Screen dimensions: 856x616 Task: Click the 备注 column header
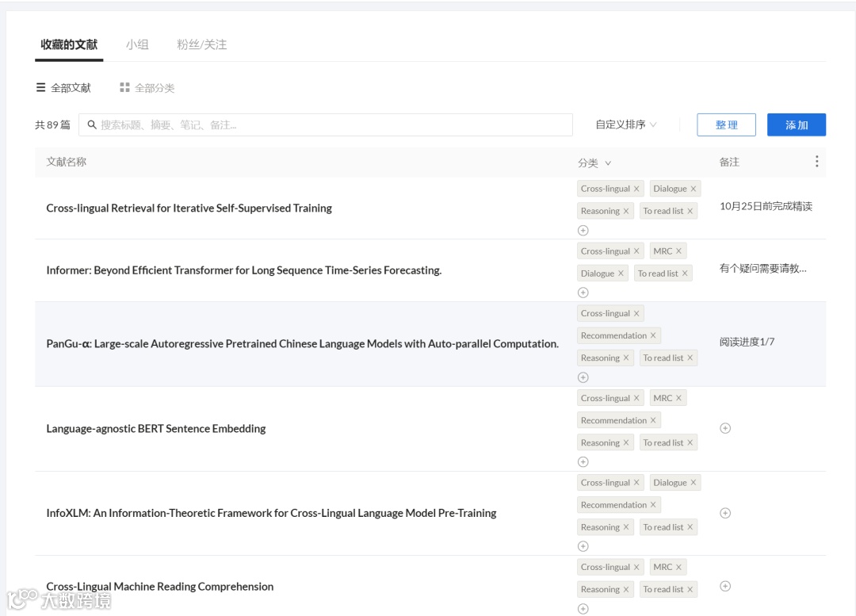[x=729, y=162]
